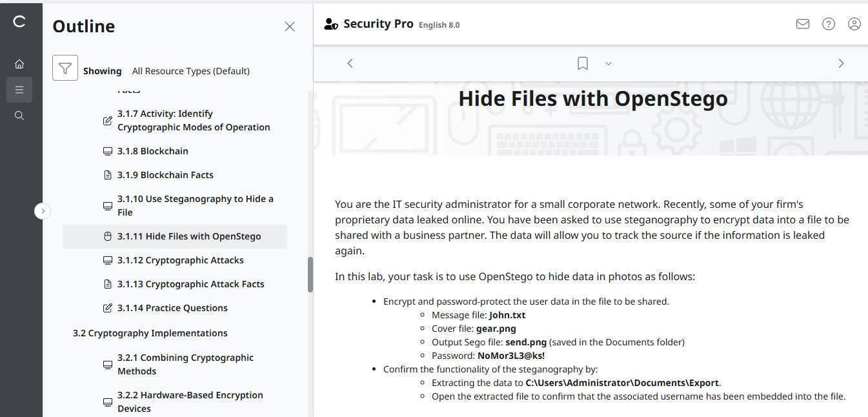This screenshot has height=417, width=868.
Task: Expand the bookmark dropdown chevron
Action: [608, 63]
